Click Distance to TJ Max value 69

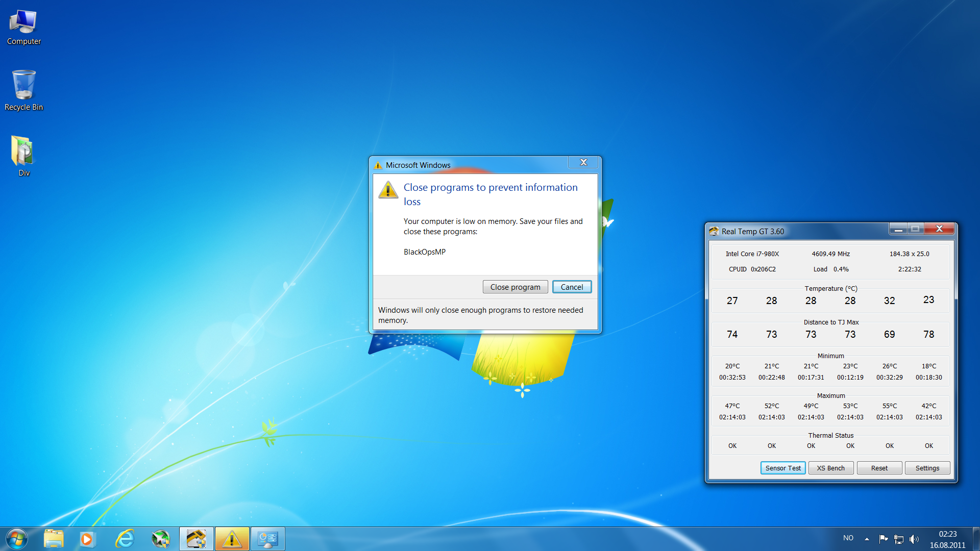[x=890, y=334]
